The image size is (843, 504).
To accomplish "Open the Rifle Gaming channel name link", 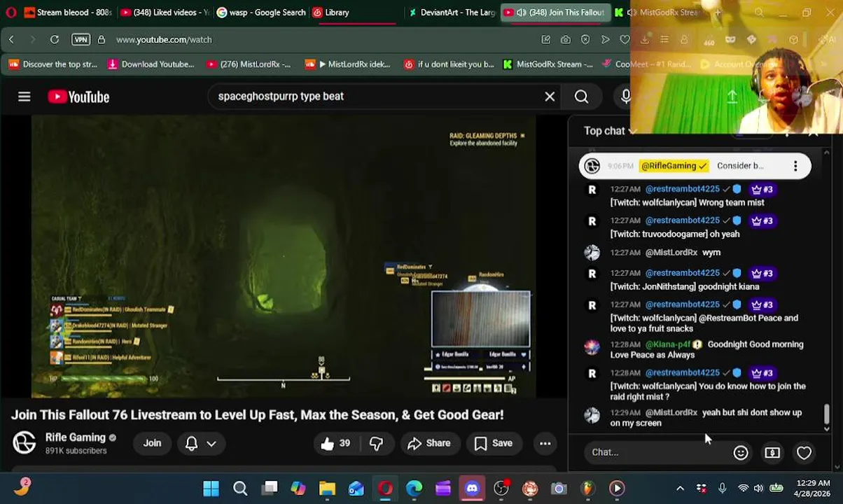I will (x=75, y=437).
